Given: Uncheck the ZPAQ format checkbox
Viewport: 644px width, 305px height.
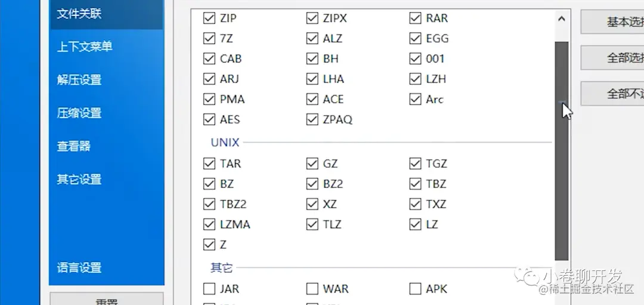Looking at the screenshot, I should pyautogui.click(x=312, y=119).
